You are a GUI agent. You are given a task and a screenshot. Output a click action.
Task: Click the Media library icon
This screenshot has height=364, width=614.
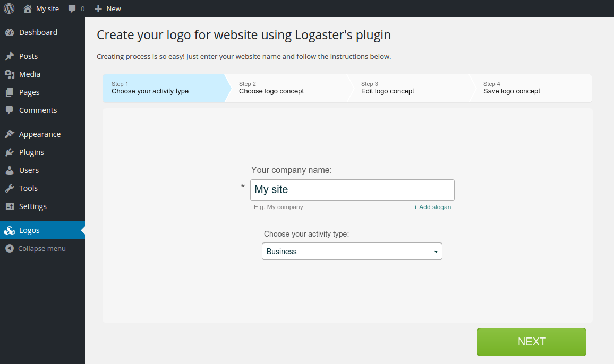tap(10, 74)
